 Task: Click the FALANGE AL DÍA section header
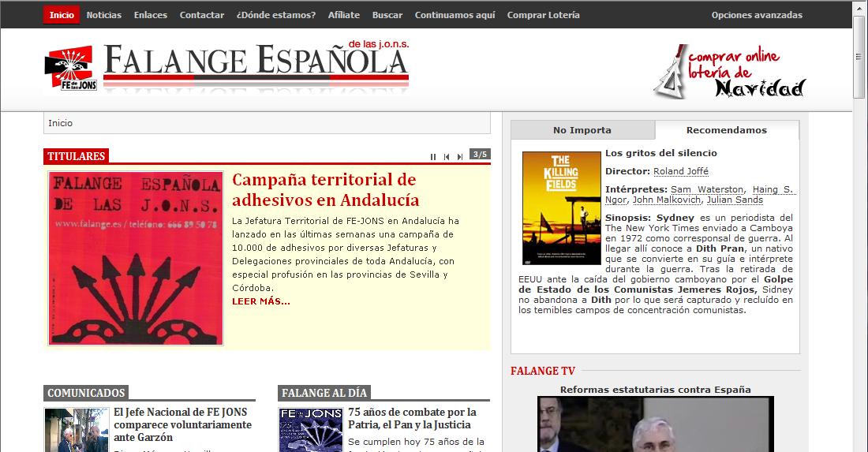coord(324,393)
